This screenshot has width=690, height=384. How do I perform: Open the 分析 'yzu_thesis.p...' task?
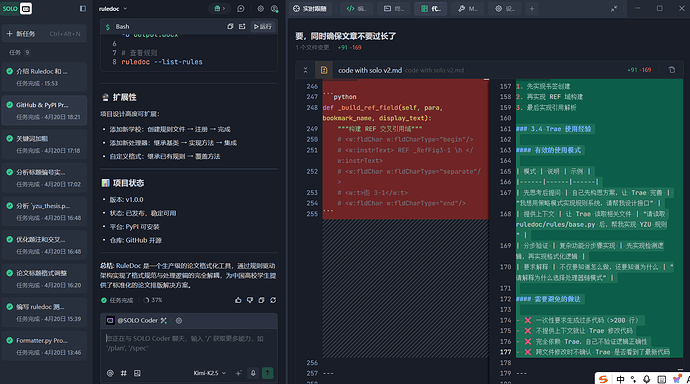pos(44,212)
